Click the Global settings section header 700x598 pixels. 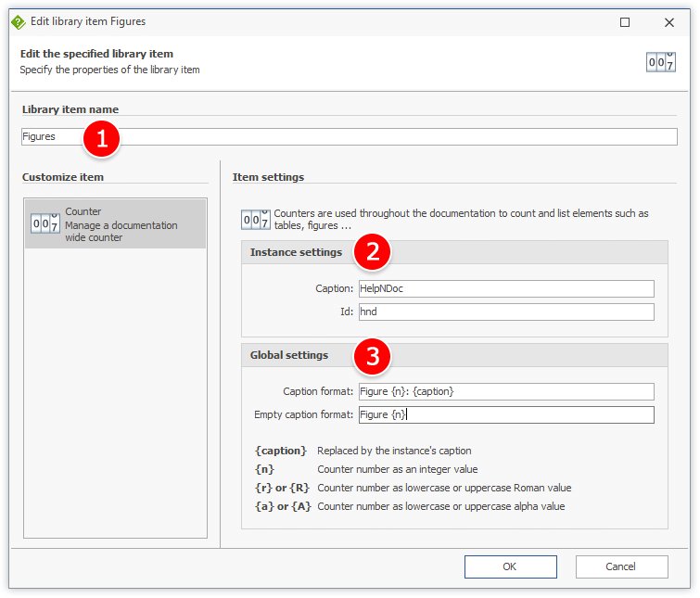tap(289, 355)
